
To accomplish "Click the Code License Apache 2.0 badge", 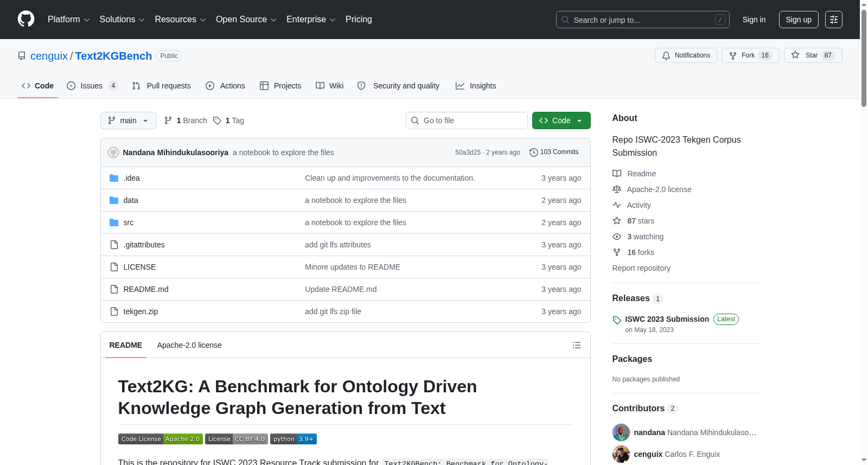I will [161, 439].
